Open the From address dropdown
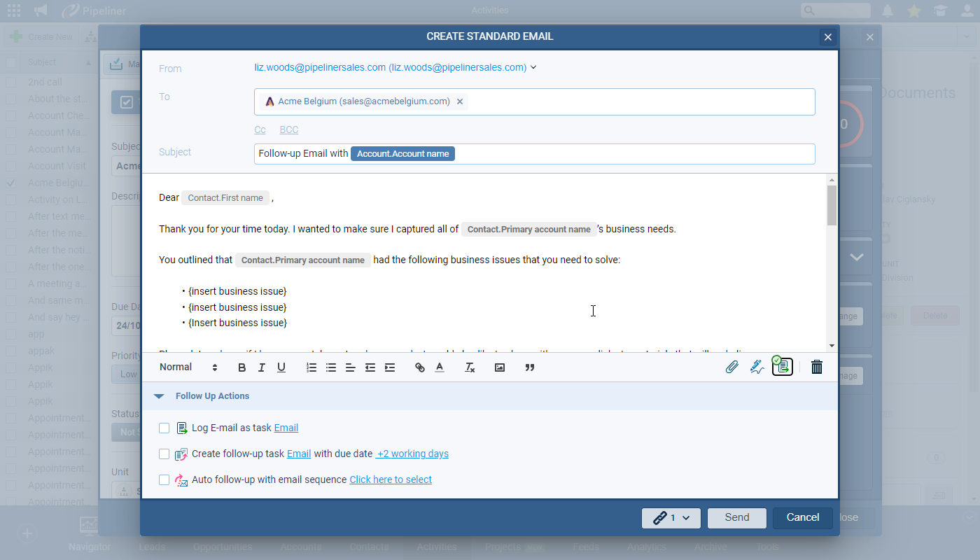Screen dimensions: 980x560 coord(533,67)
